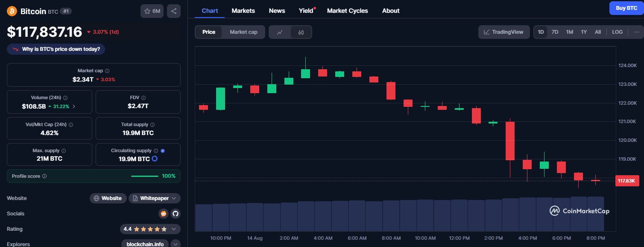Viewport: 644px width, 247px height.
Task: Open the Yield tab
Action: [x=306, y=11]
